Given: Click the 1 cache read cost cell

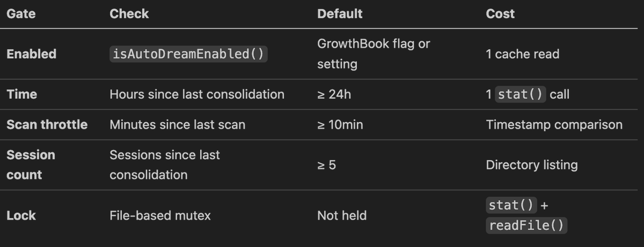Looking at the screenshot, I should tap(522, 54).
